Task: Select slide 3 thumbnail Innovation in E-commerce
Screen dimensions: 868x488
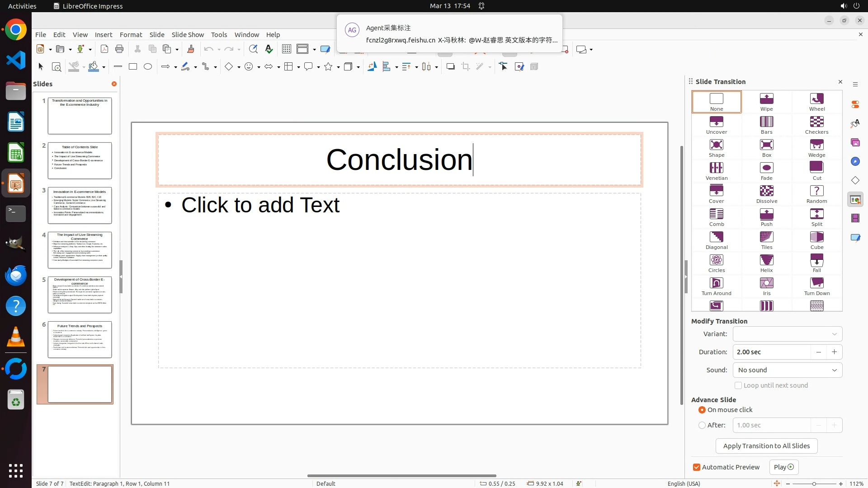Action: point(80,206)
